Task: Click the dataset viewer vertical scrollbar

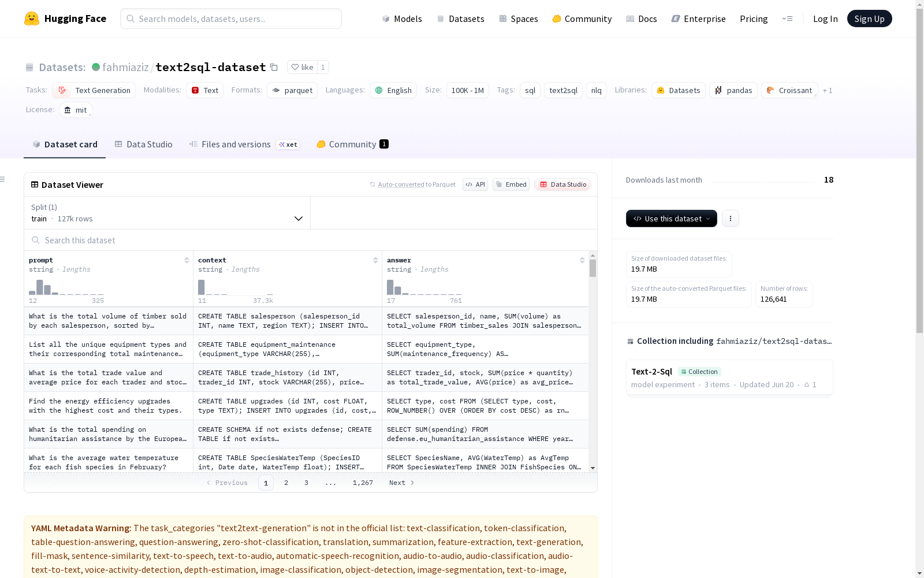Action: point(593,268)
